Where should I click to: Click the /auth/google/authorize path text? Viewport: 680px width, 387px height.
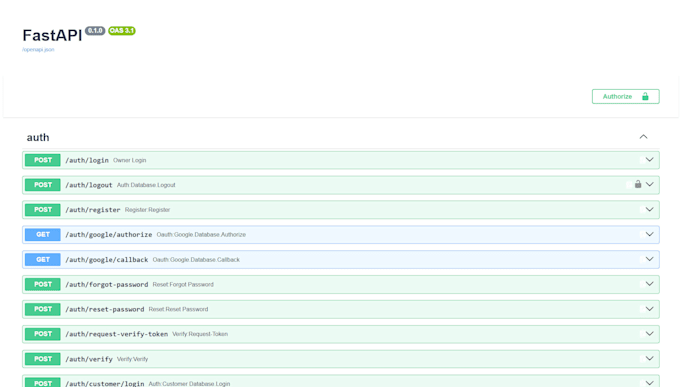tap(108, 234)
